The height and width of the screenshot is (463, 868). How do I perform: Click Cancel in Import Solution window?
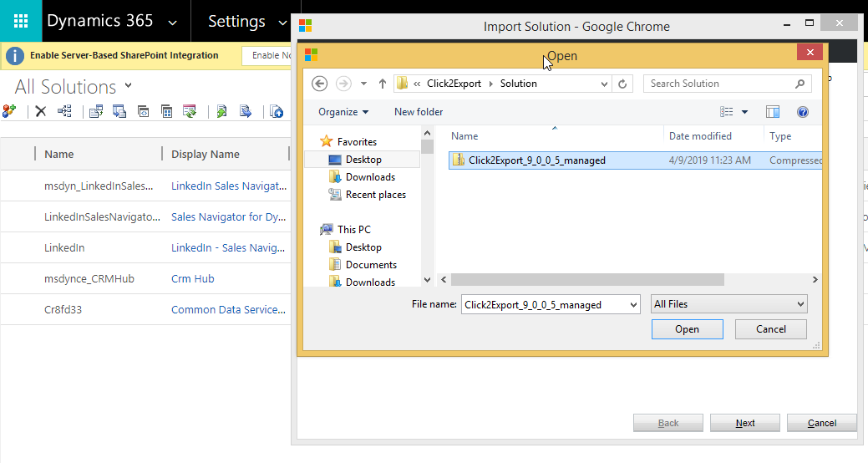(821, 423)
